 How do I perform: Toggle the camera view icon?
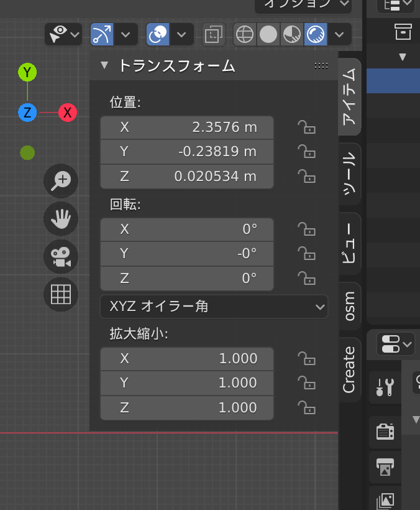click(x=61, y=257)
